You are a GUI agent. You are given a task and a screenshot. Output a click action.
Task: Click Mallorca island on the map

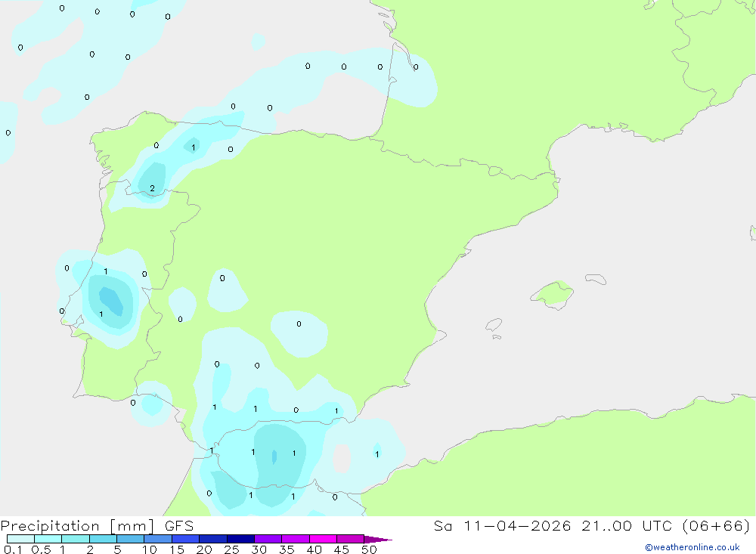553,295
